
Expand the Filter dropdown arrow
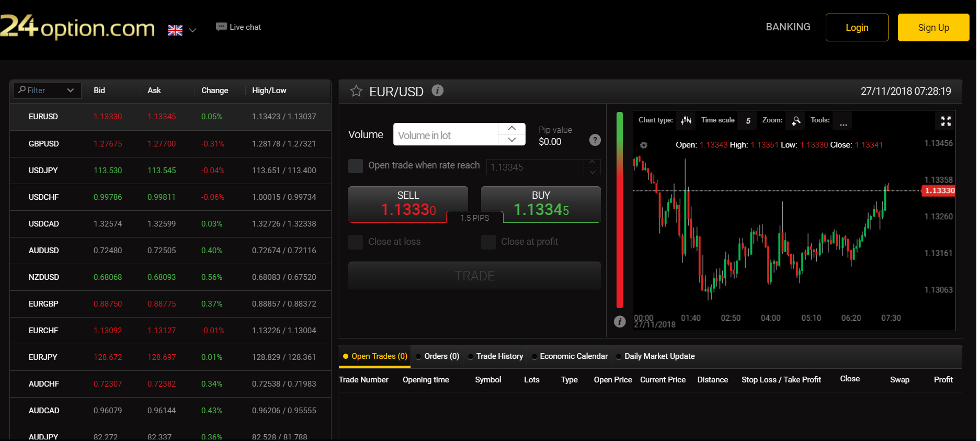tap(71, 91)
